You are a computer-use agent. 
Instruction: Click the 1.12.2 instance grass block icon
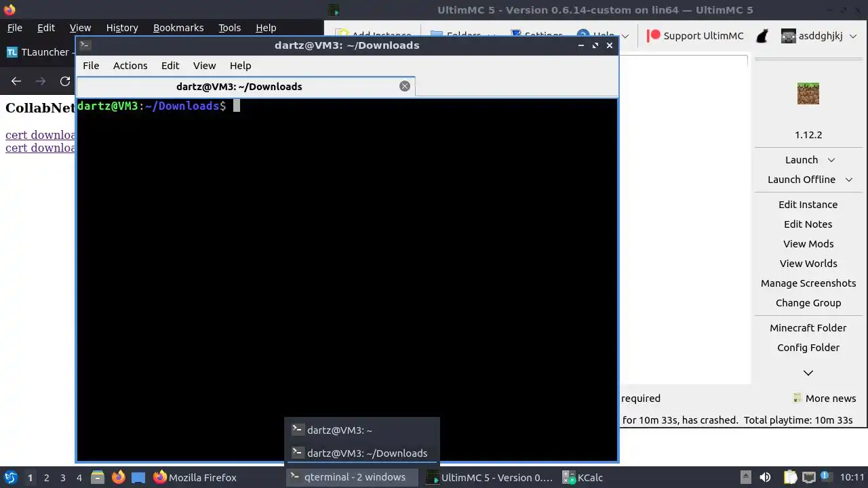coord(808,94)
